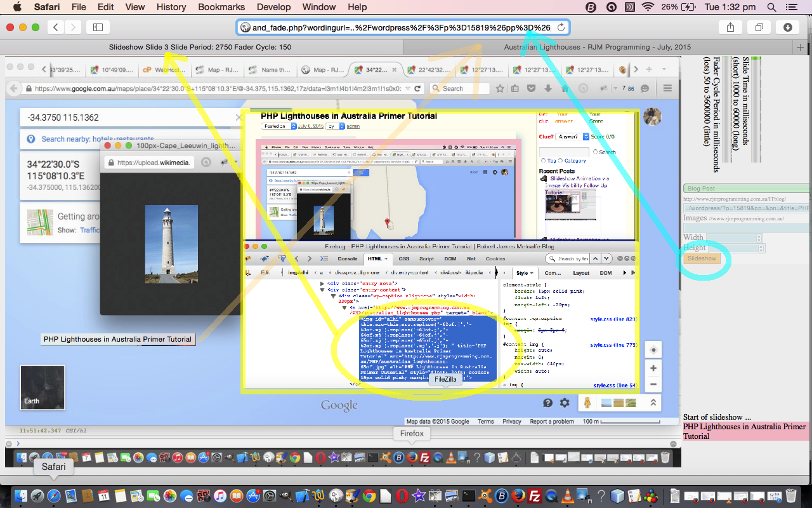812x508 pixels.
Task: Show the Safari sidebar
Action: point(98,27)
